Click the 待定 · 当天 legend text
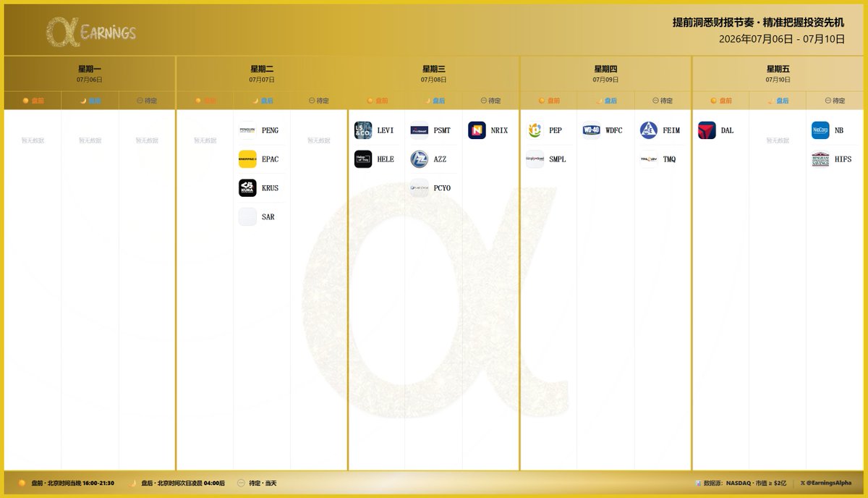 pyautogui.click(x=263, y=483)
